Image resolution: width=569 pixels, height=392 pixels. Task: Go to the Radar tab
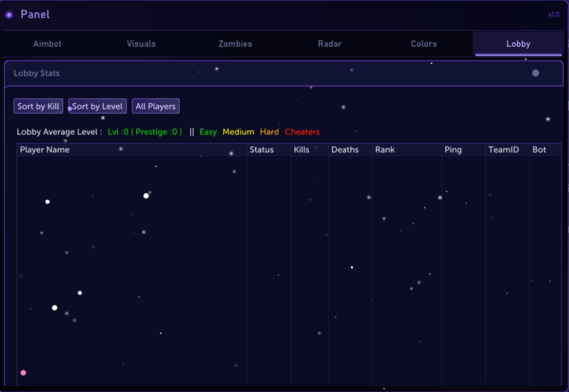tap(329, 44)
